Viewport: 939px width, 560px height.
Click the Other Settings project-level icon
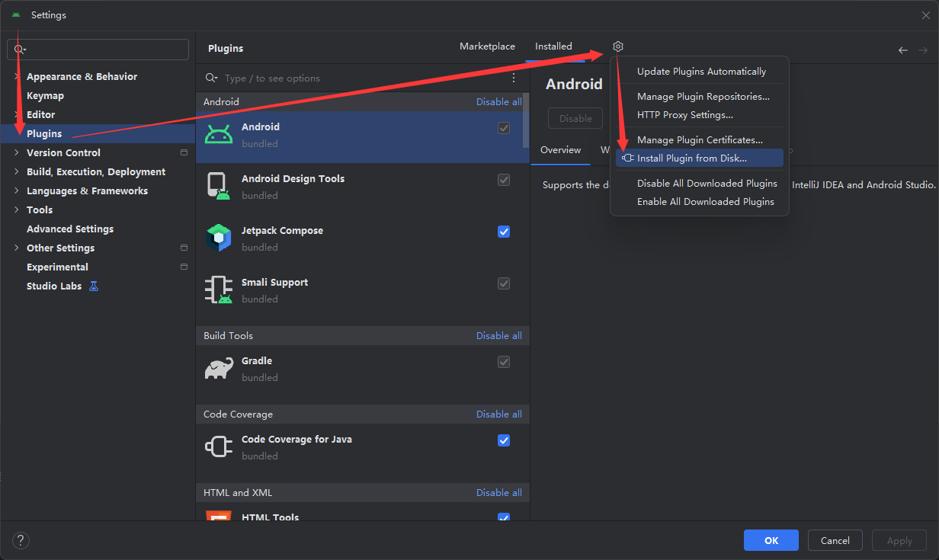point(184,248)
